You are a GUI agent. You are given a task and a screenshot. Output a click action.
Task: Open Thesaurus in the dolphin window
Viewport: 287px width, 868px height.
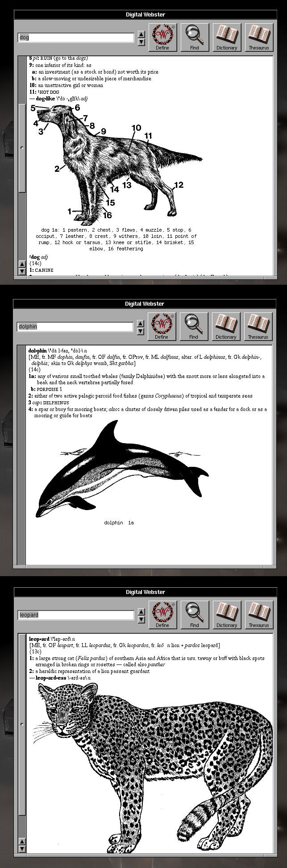coord(258,326)
